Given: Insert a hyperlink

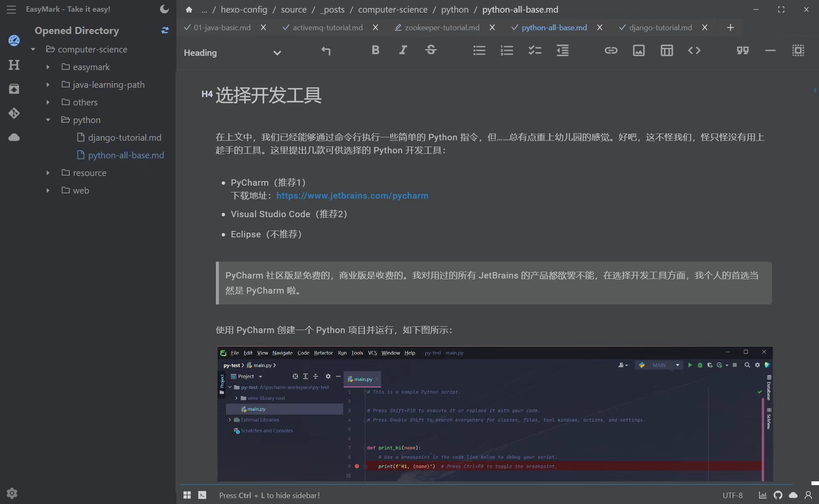Looking at the screenshot, I should point(611,50).
